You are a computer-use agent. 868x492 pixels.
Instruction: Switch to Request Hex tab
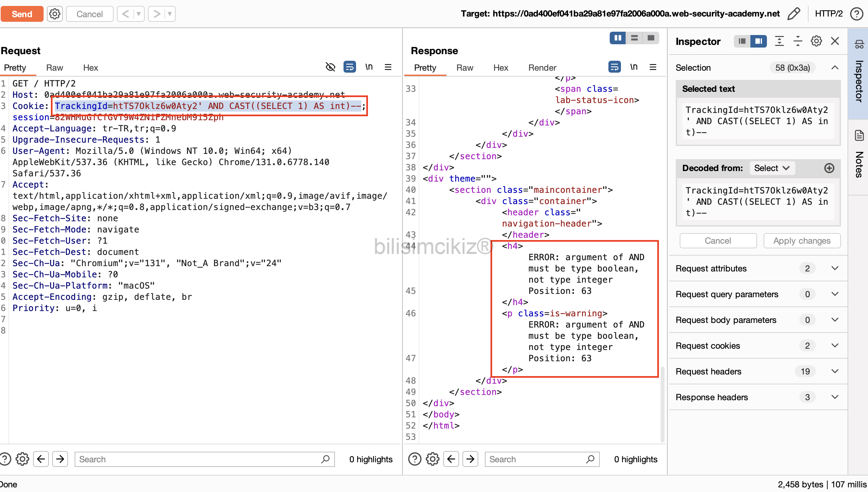point(90,68)
